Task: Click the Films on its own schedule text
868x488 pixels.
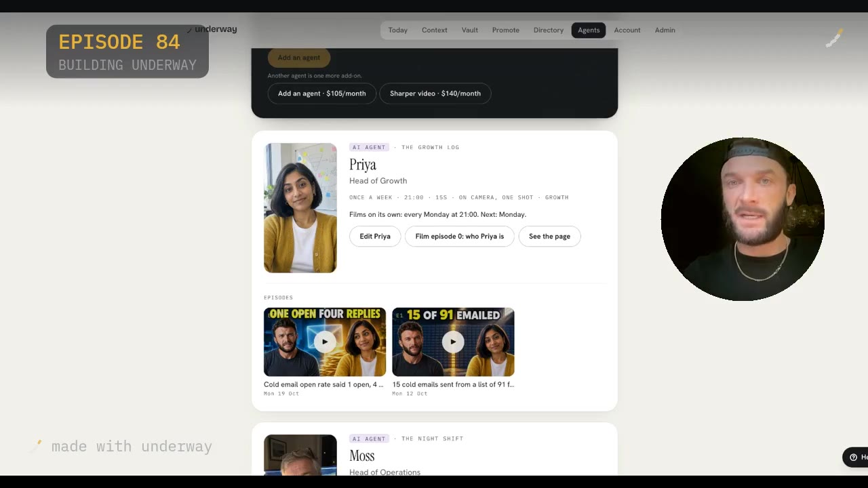Action: (437, 214)
